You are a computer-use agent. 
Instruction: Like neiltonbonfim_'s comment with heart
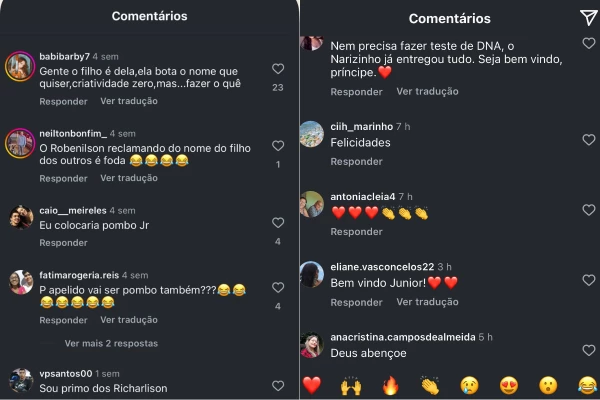coord(278,146)
